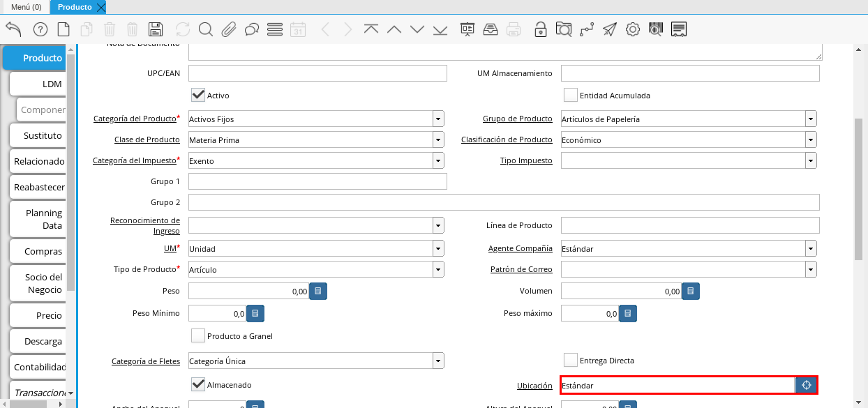The image size is (868, 408).
Task: Expand the Categoría del Producto dropdown
Action: pos(438,119)
